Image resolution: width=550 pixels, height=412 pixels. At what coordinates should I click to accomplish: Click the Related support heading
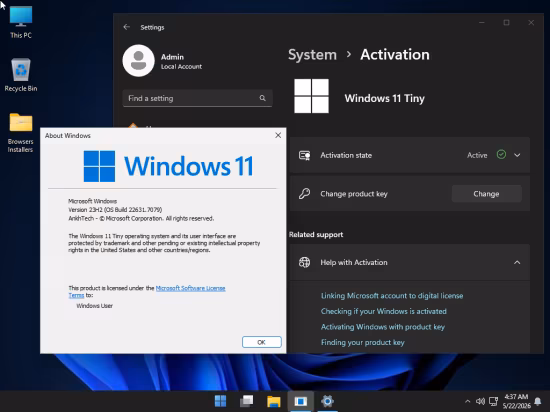point(316,235)
